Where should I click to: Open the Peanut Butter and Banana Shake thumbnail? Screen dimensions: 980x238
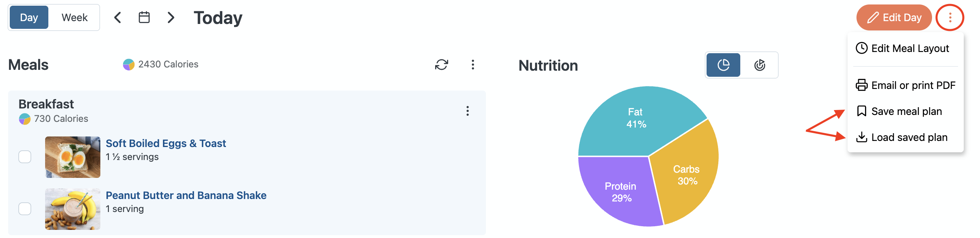click(73, 209)
